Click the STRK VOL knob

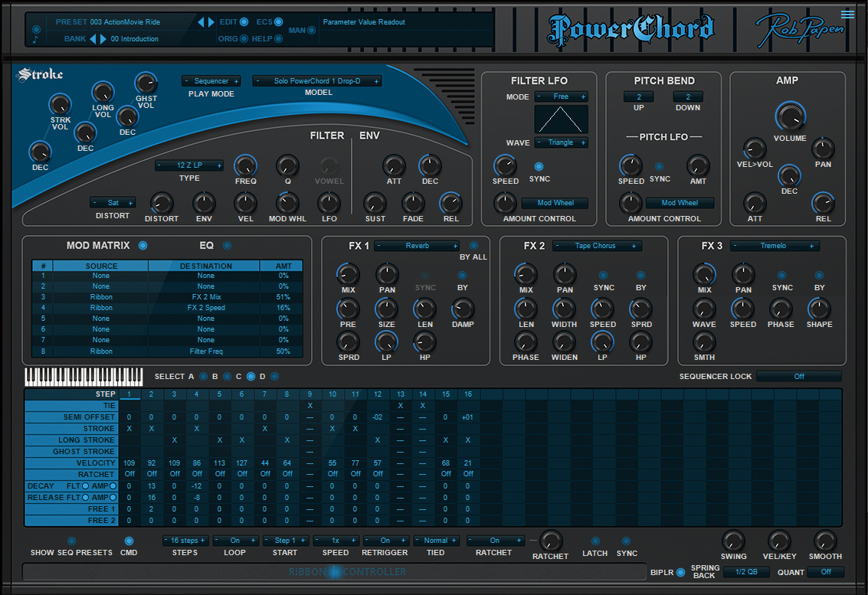coord(60,105)
